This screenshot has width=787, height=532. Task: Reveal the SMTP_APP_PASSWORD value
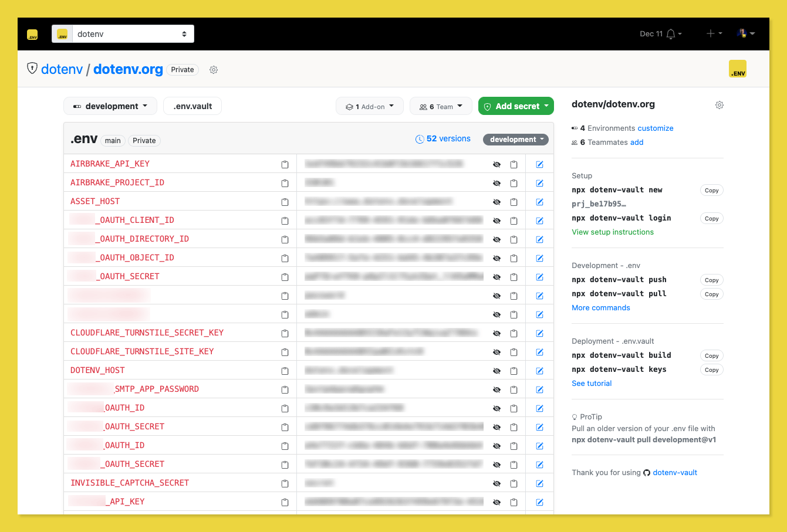(x=496, y=390)
